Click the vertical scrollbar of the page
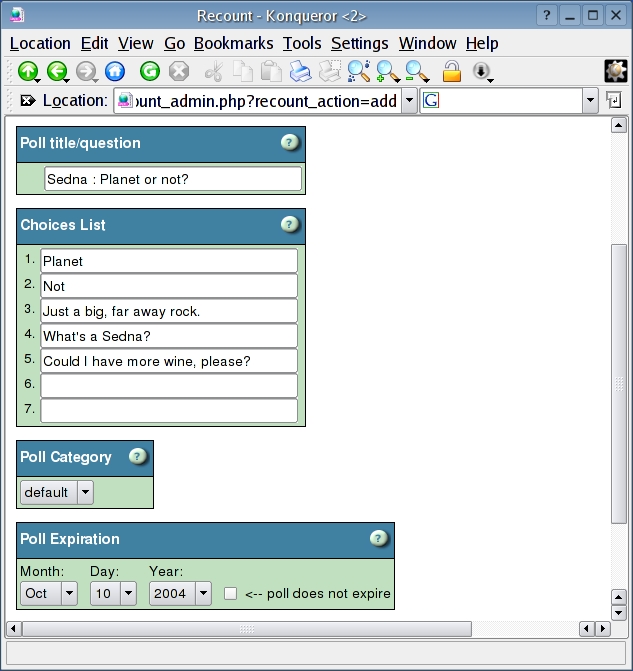 (618, 380)
